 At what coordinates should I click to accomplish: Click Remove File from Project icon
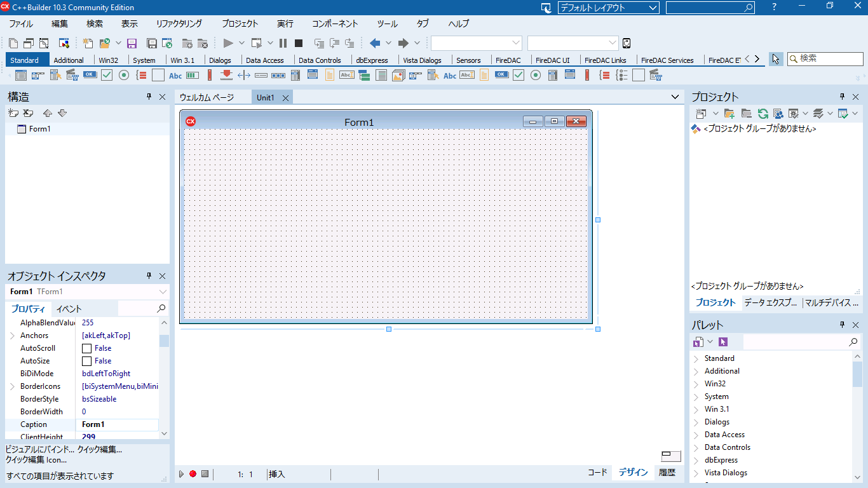pyautogui.click(x=203, y=43)
